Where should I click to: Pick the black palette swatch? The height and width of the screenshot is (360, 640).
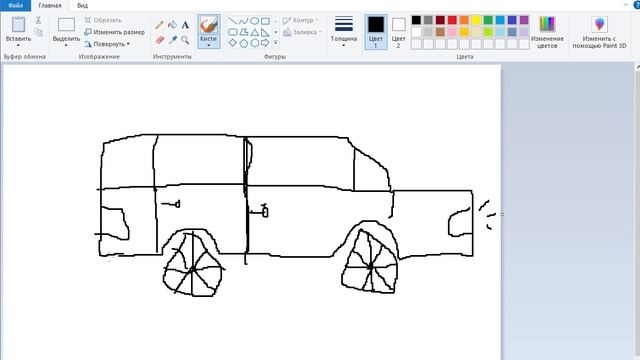(x=416, y=20)
